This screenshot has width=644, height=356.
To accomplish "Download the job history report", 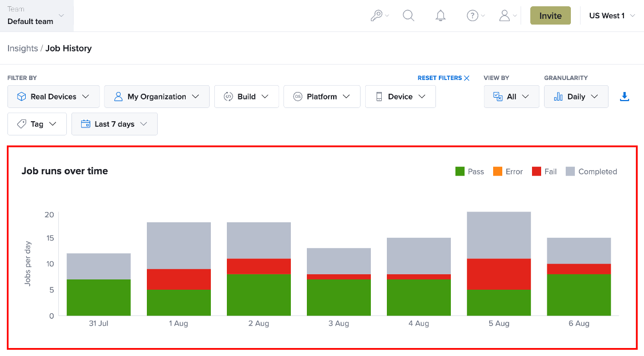I will [x=624, y=97].
